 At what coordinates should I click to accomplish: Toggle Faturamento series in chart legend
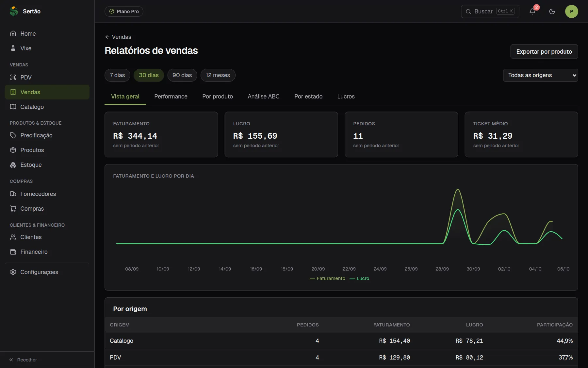point(327,278)
